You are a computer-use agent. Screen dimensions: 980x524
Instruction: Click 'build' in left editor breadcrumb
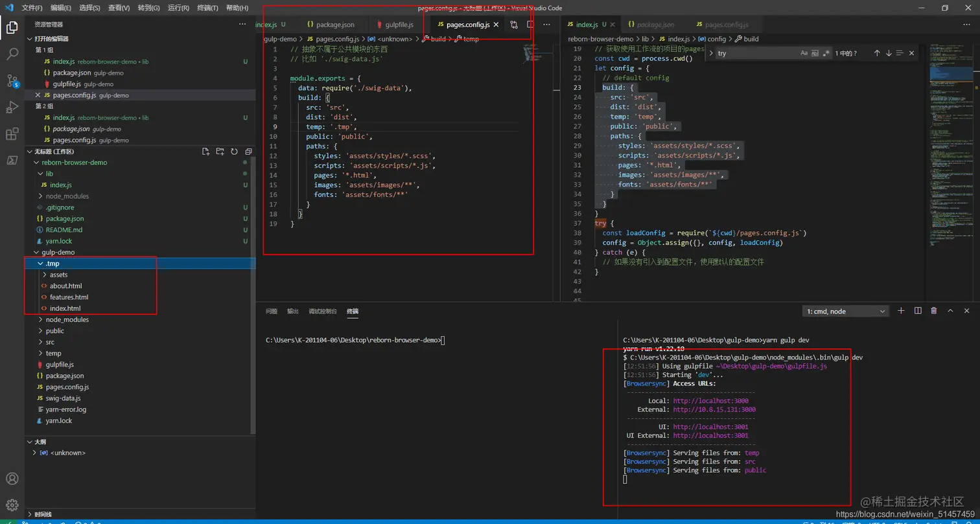pos(437,39)
